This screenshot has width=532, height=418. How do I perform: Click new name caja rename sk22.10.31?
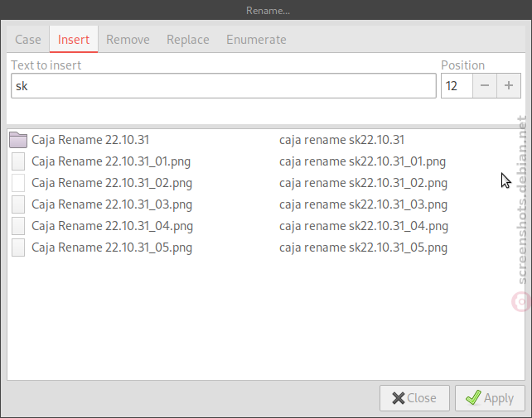tap(341, 140)
